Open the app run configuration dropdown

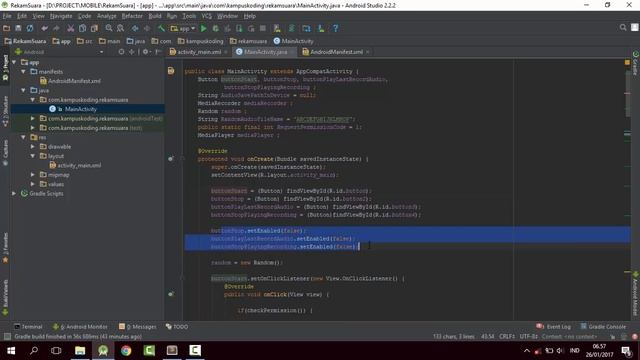tap(183, 28)
